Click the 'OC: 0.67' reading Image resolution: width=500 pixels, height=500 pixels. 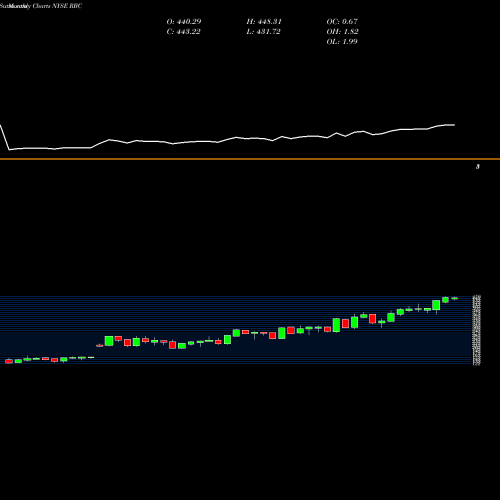pos(342,22)
